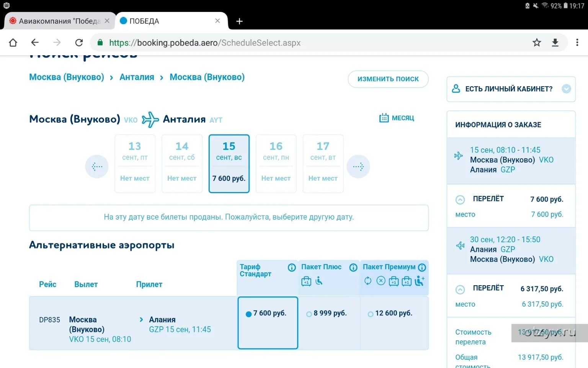Click the plane icon between Москва and Анталия
Screen dimensions: 588x368
click(x=150, y=120)
